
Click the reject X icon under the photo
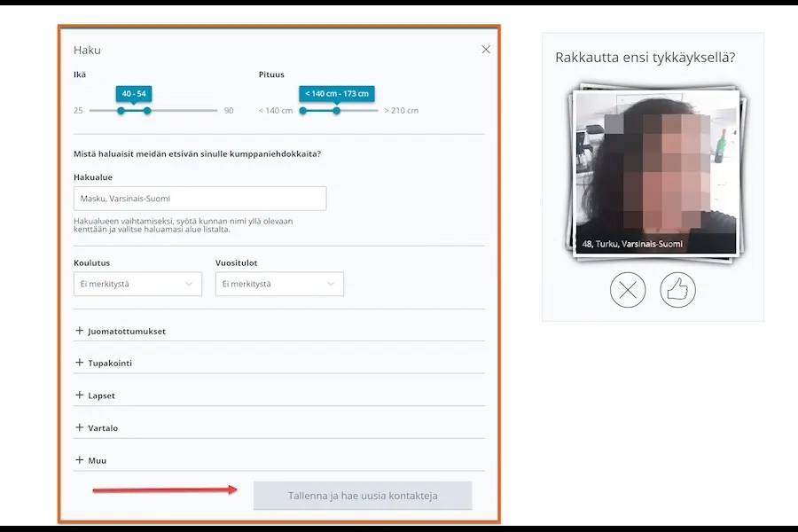(628, 290)
